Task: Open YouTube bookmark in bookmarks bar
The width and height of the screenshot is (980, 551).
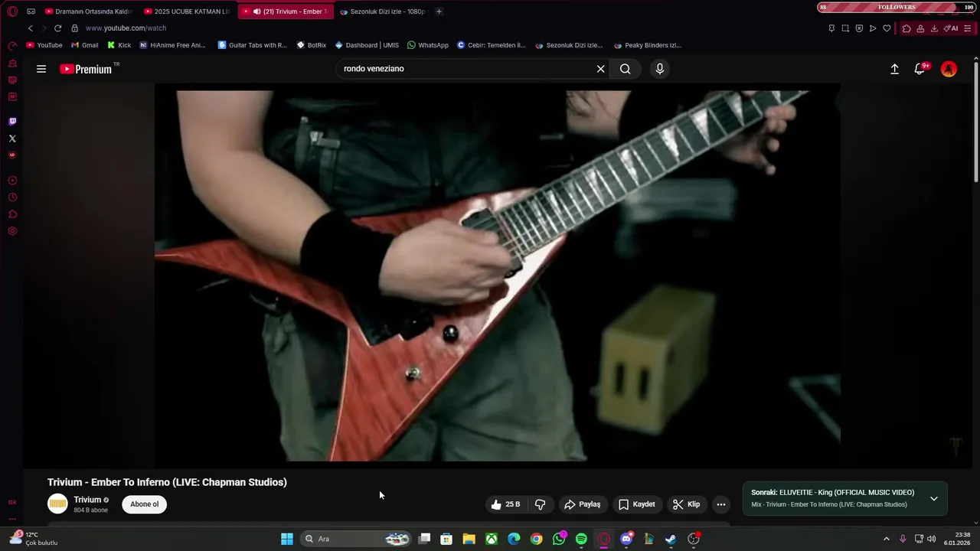Action: (44, 45)
